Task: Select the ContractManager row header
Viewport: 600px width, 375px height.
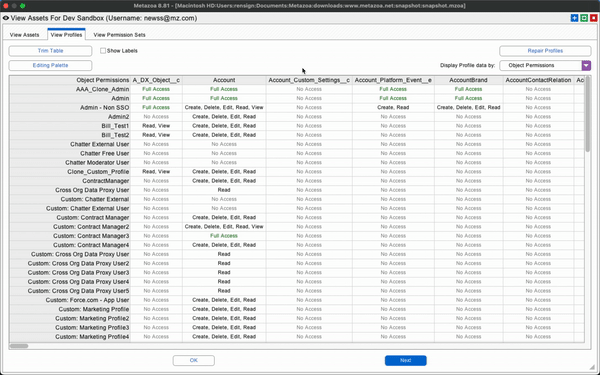Action: coord(70,181)
